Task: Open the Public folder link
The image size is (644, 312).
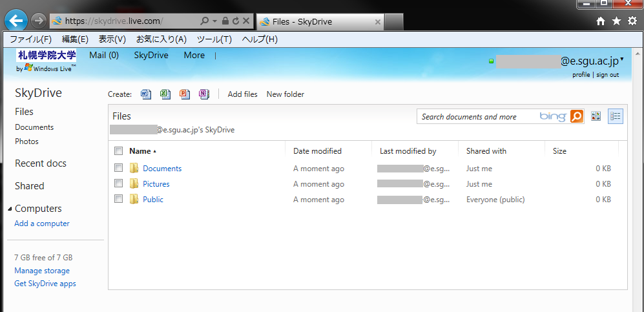Action: pyautogui.click(x=153, y=200)
